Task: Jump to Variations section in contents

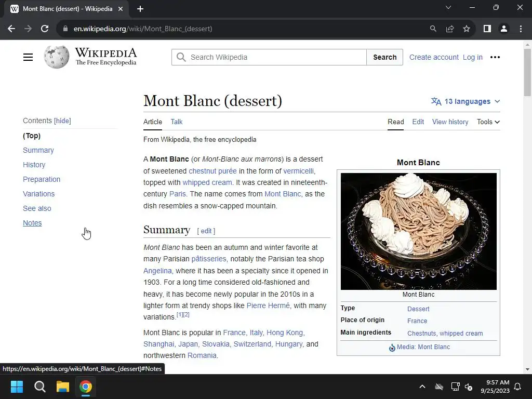Action: (x=38, y=194)
